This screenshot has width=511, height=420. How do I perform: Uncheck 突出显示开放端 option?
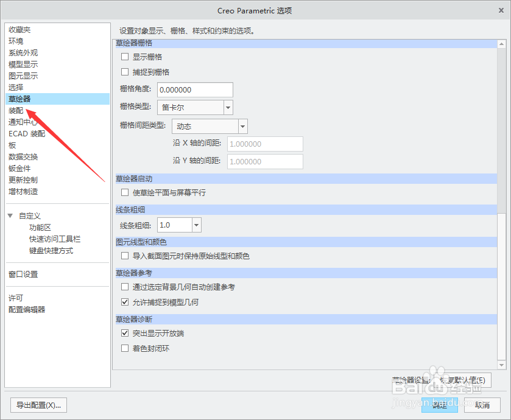click(125, 333)
